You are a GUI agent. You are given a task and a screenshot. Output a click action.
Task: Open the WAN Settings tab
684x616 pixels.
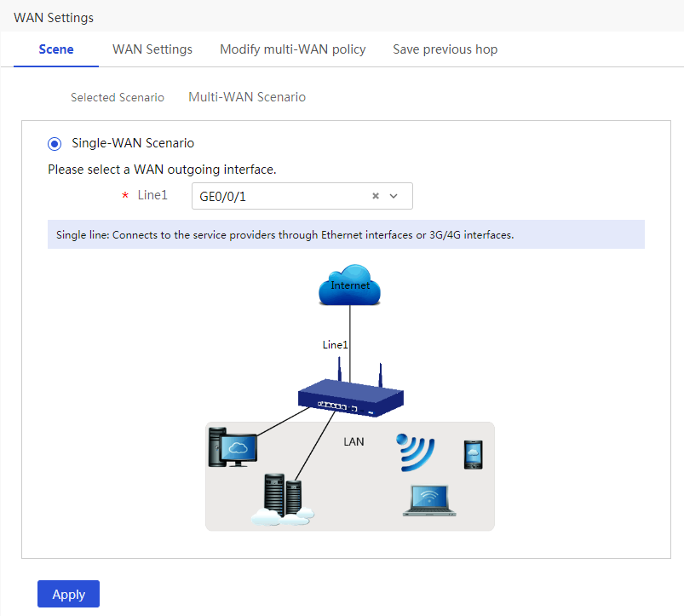point(152,49)
